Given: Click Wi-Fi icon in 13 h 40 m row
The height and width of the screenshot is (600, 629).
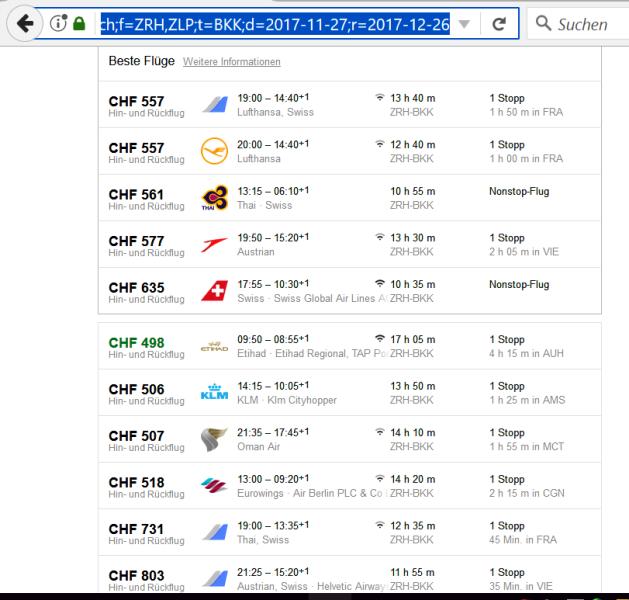Looking at the screenshot, I should pos(379,97).
